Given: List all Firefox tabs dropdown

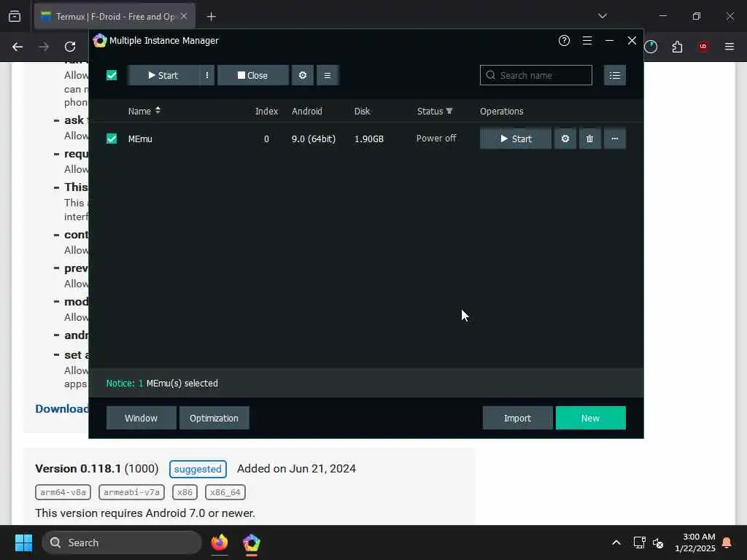Looking at the screenshot, I should 602,16.
